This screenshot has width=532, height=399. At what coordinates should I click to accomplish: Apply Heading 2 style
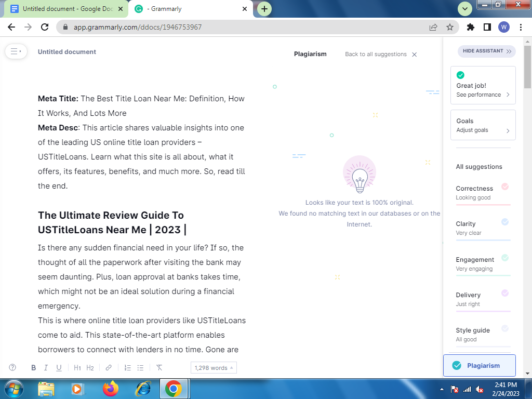[90, 368]
